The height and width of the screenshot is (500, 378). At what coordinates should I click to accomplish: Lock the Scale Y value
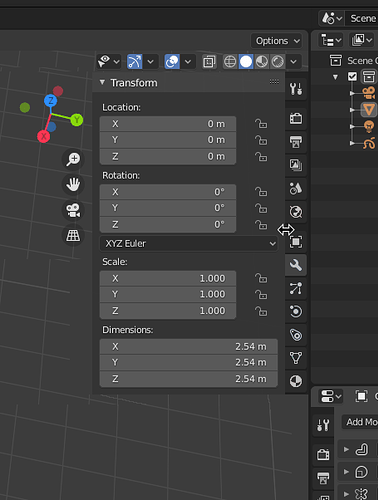261,294
